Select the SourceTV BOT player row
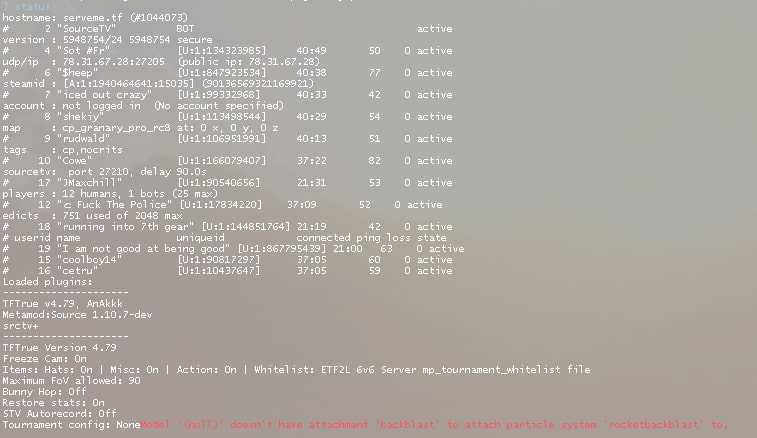This screenshot has height=438, width=757. pos(227,29)
